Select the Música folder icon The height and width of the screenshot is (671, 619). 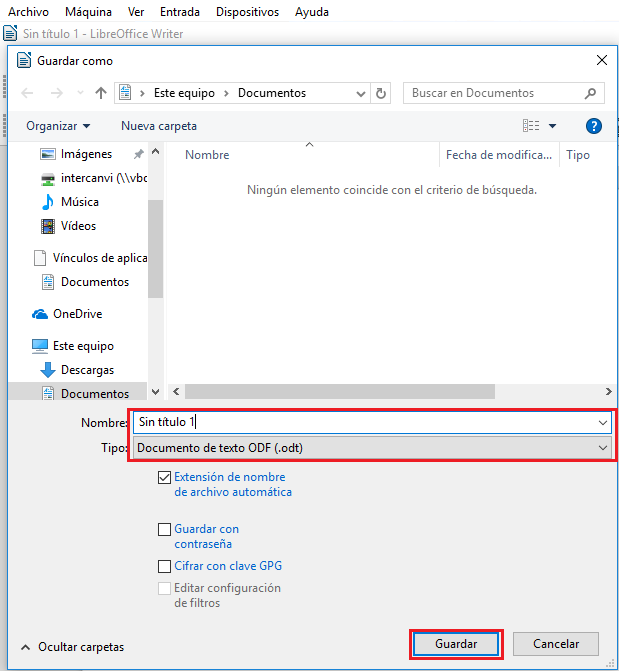tap(47, 202)
